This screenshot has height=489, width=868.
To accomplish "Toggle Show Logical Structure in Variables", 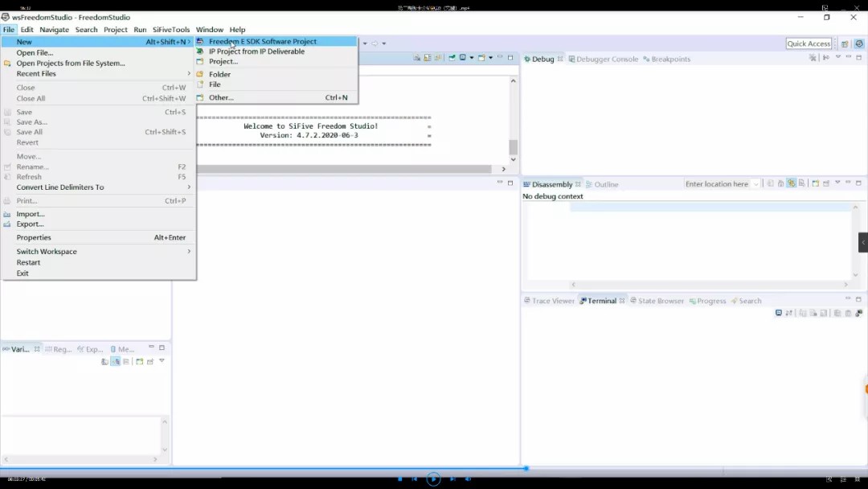I will [115, 362].
